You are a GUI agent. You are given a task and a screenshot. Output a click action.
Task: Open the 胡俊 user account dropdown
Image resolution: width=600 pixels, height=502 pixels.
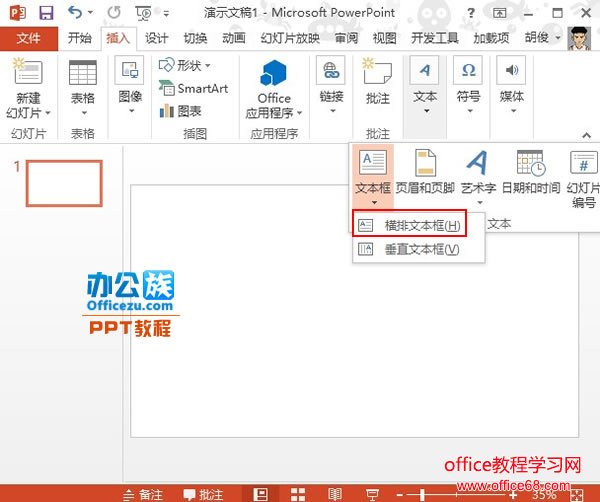pos(543,38)
